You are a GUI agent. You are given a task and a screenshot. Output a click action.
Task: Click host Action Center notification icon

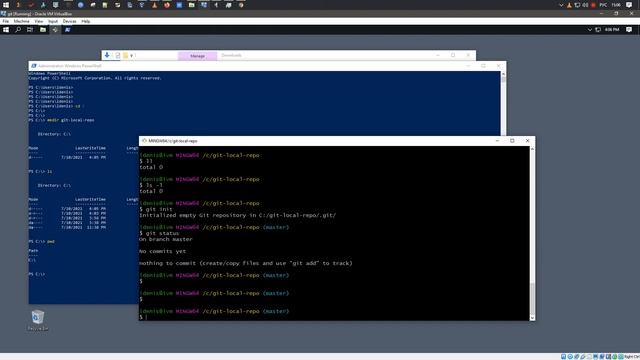click(629, 5)
